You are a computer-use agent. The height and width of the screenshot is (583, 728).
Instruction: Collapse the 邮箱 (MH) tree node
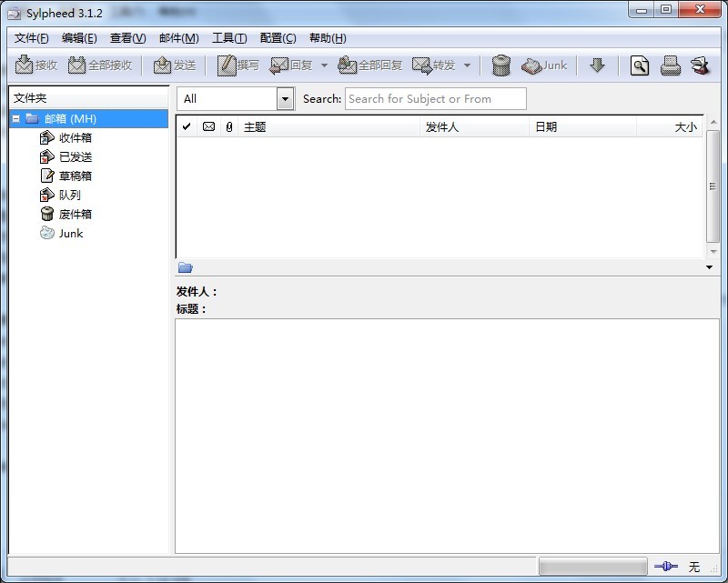click(16, 118)
